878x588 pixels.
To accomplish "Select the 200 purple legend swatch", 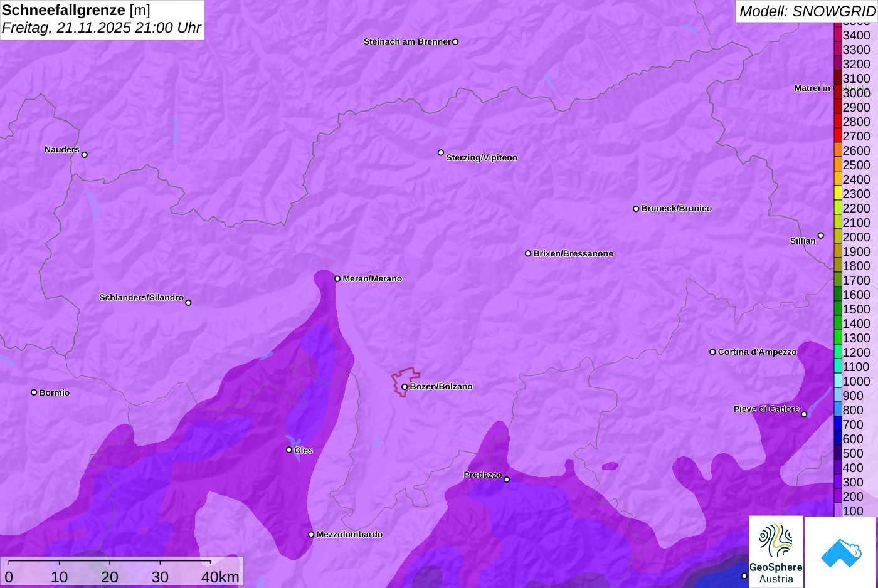I will pyautogui.click(x=838, y=496).
